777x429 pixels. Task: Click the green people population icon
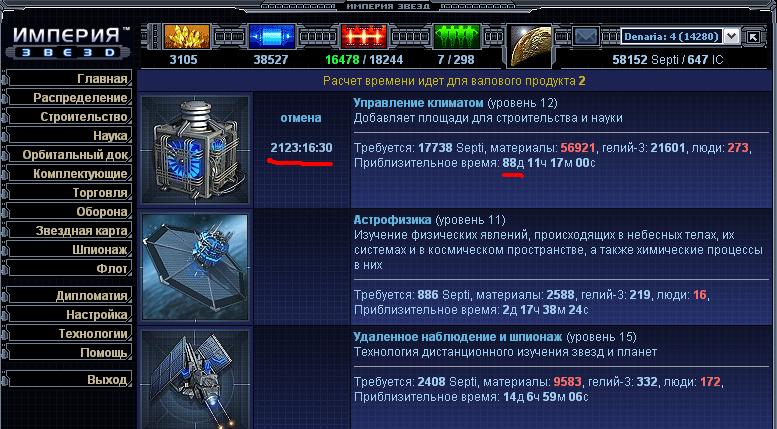click(457, 36)
